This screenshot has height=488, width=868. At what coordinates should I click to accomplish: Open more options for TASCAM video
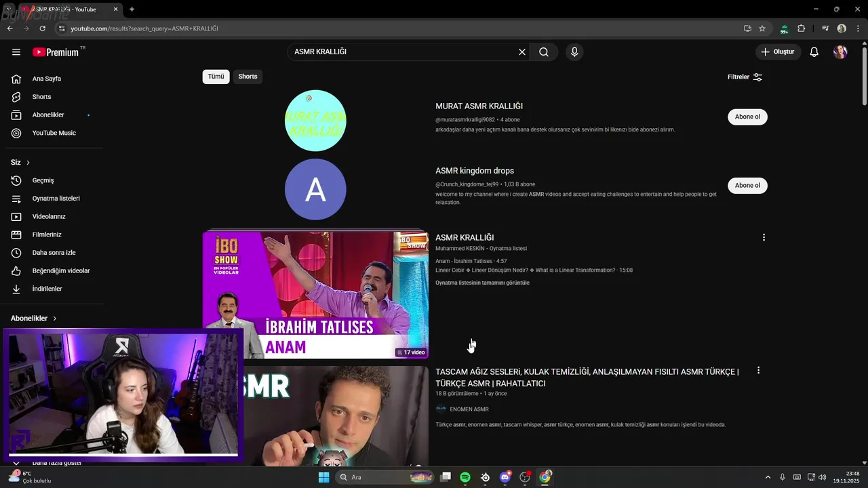point(758,371)
